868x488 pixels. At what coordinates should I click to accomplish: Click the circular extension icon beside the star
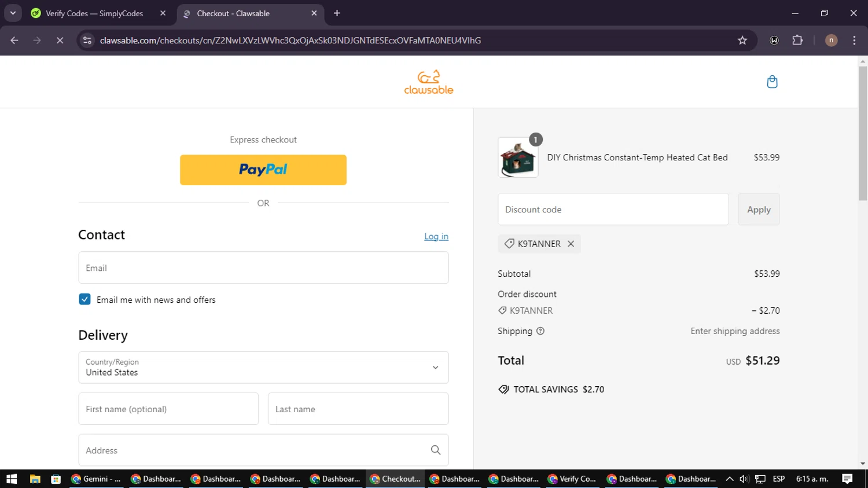[x=774, y=41]
